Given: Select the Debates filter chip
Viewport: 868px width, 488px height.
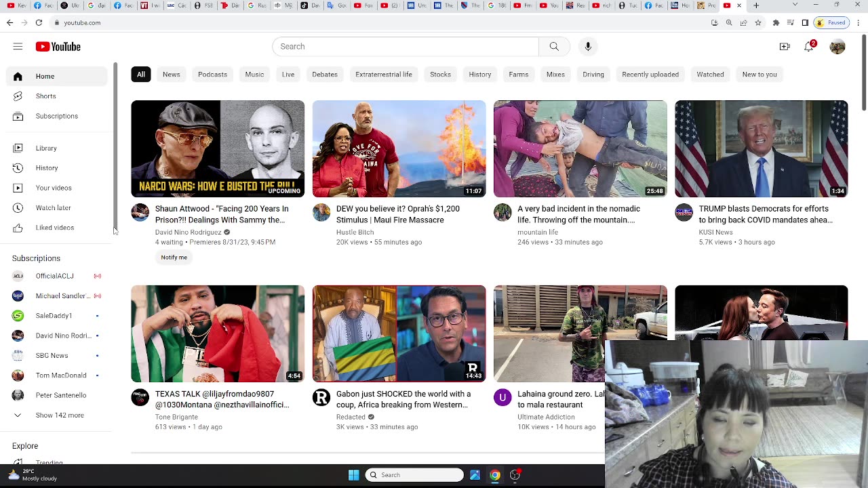Looking at the screenshot, I should click(325, 75).
